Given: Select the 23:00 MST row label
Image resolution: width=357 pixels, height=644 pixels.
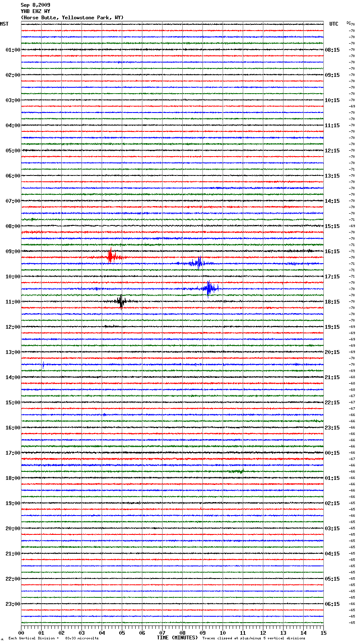Looking at the screenshot, I should coord(13,604).
